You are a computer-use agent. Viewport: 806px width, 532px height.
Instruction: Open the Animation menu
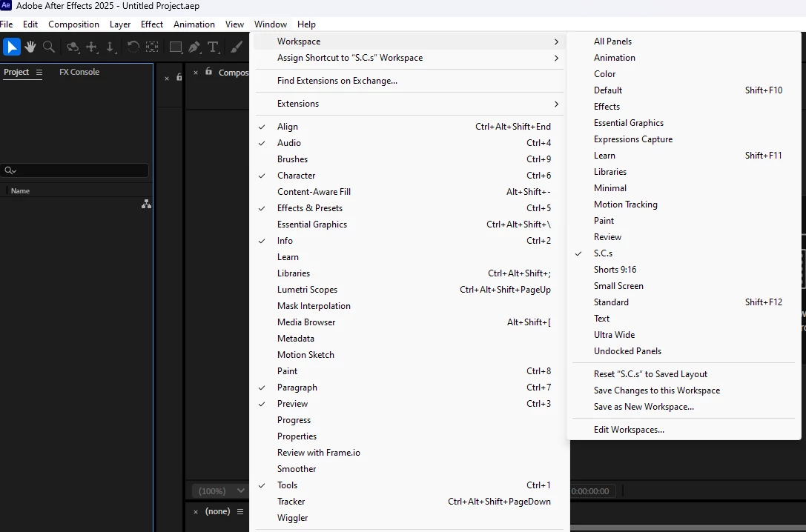tap(194, 24)
